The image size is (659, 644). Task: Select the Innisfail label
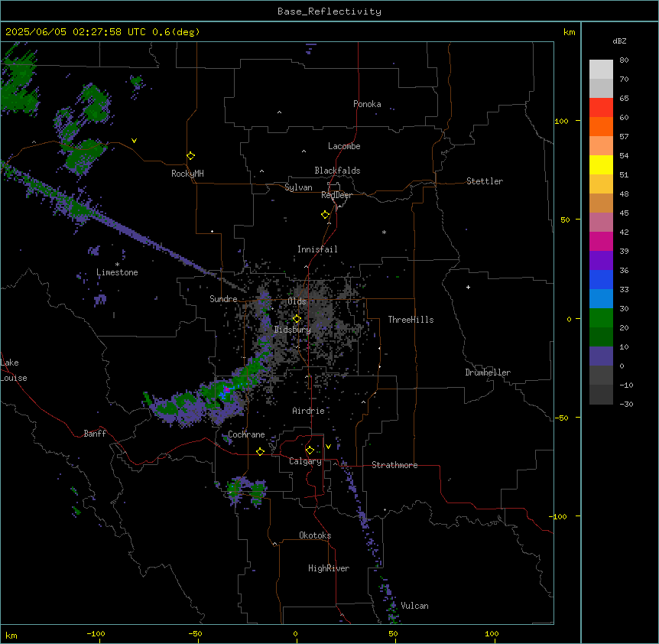click(317, 249)
